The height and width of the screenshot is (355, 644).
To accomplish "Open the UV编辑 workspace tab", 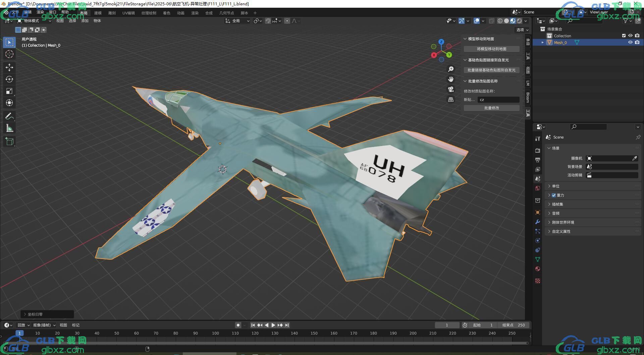I will tap(128, 13).
